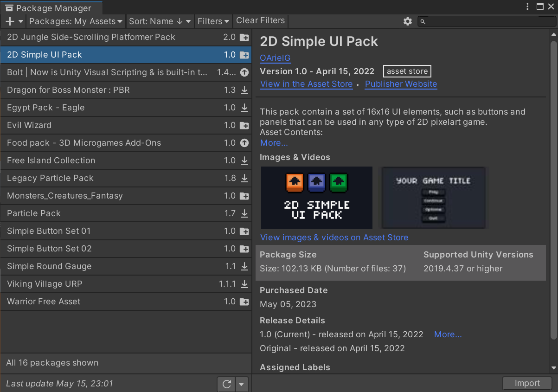Select the Evil Wizard package
This screenshot has width=558, height=392.
(x=126, y=125)
